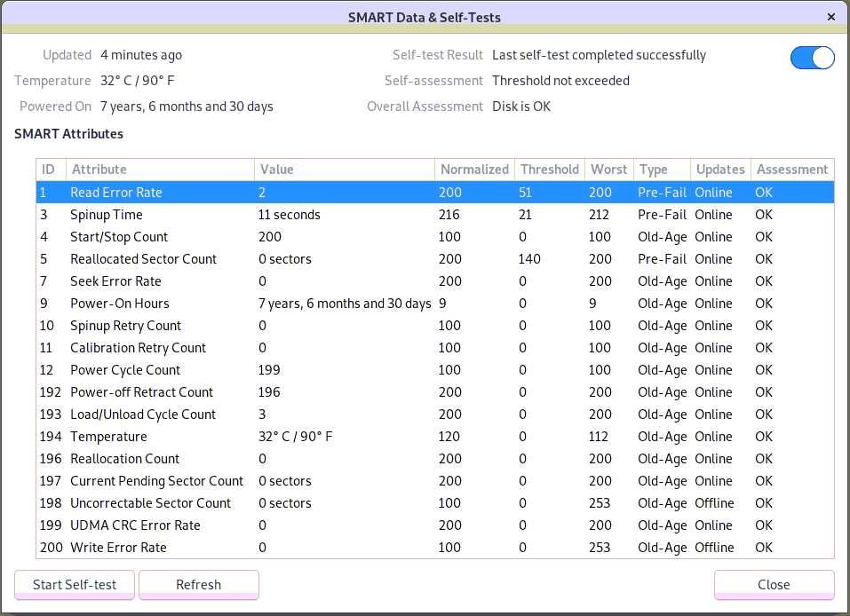Select the Current Pending Sector Count row
Image resolution: width=850 pixels, height=616 pixels.
(x=434, y=481)
